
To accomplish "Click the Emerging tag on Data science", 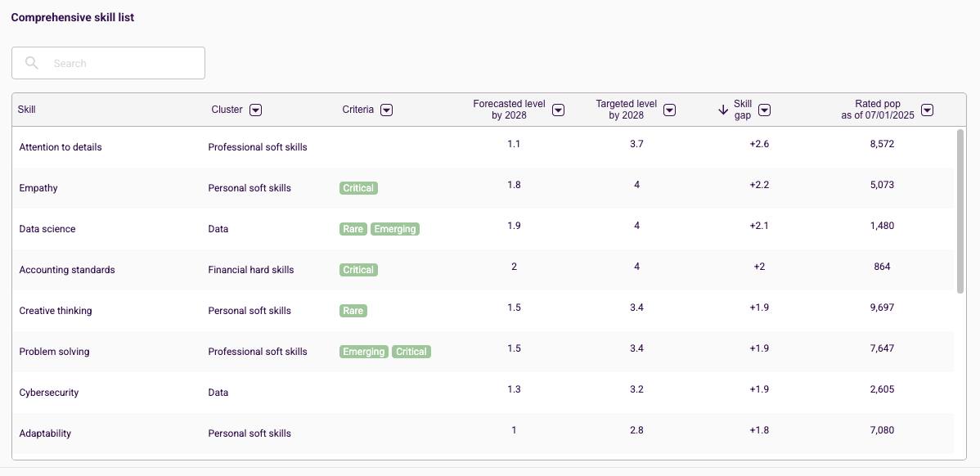I will pyautogui.click(x=395, y=229).
